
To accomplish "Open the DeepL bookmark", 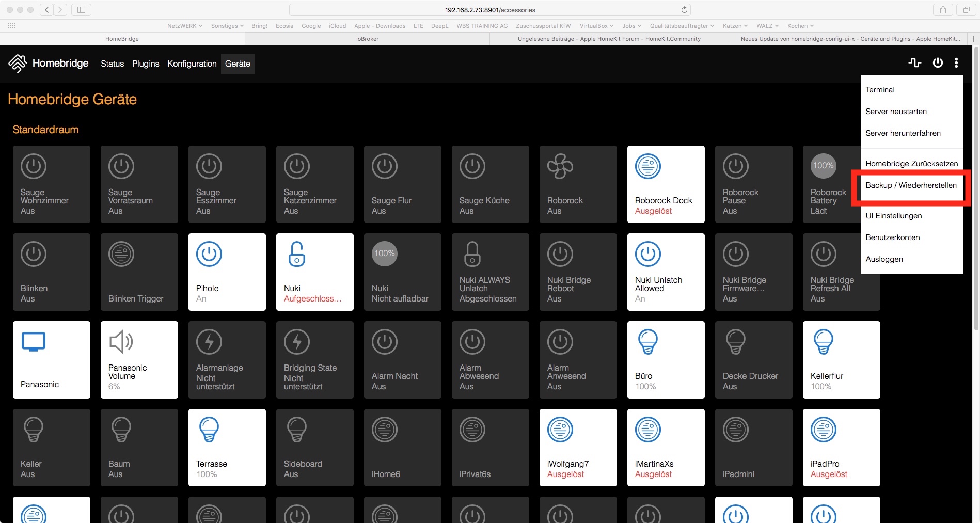I will pyautogui.click(x=439, y=26).
